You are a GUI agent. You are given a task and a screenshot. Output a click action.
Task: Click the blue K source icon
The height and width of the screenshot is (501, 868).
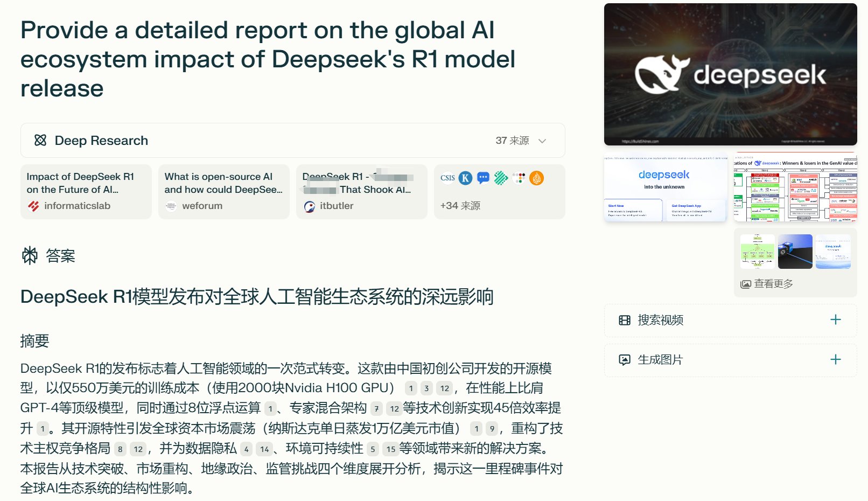(465, 178)
